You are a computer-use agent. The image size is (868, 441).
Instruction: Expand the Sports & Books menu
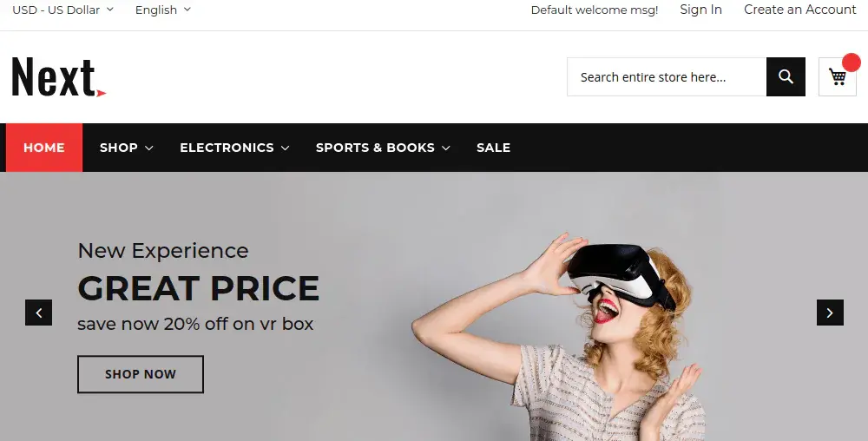(383, 148)
